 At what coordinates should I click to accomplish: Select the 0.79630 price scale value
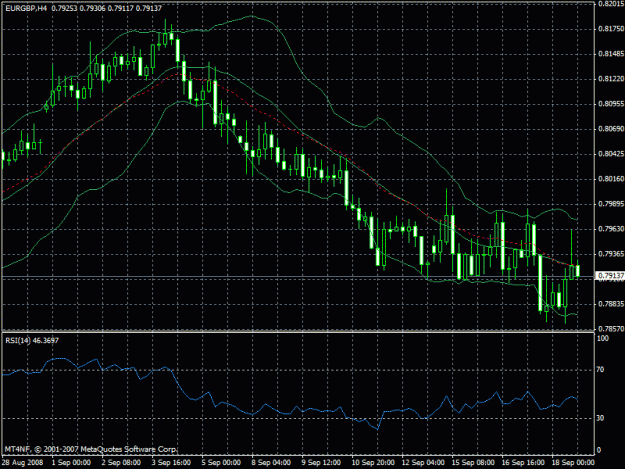(x=611, y=229)
